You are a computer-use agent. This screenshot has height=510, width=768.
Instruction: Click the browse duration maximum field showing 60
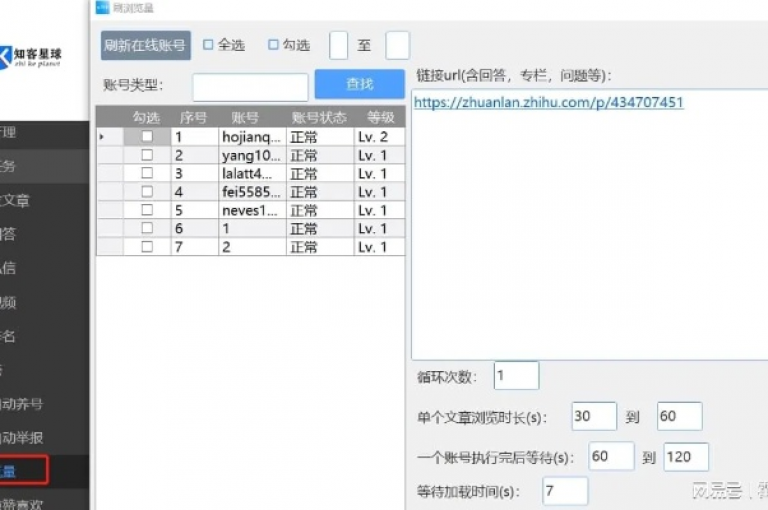pos(679,416)
